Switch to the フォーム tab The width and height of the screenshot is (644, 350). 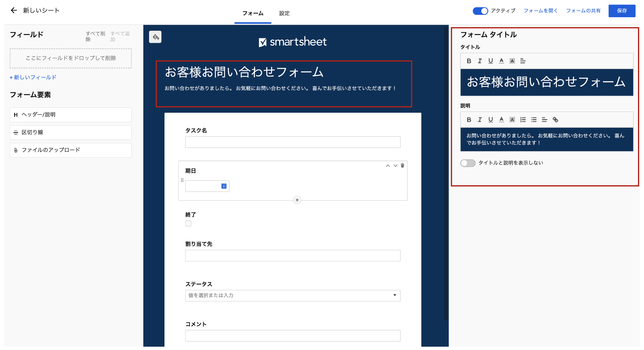[x=253, y=13]
